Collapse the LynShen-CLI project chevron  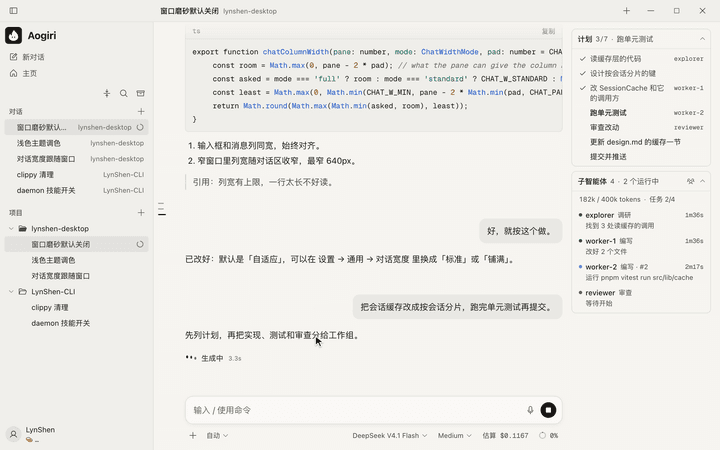pyautogui.click(x=11, y=292)
